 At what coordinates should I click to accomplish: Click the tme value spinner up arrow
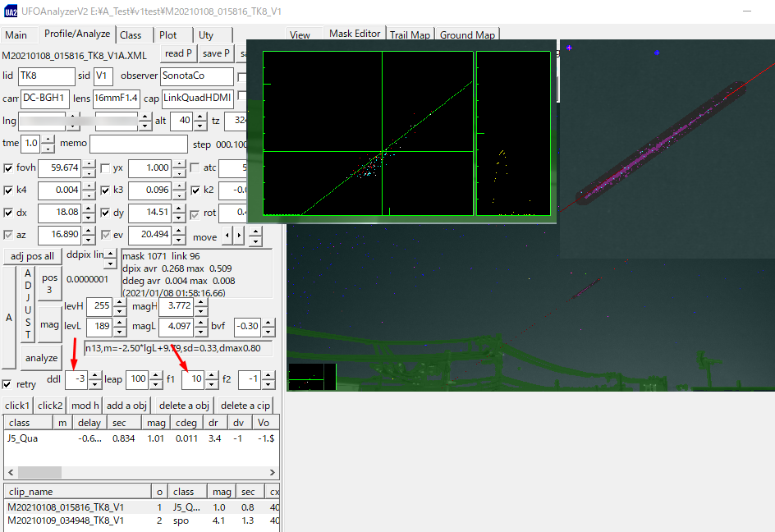46,140
